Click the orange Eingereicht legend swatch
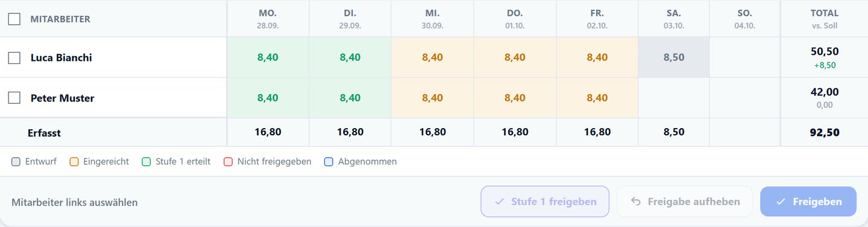This screenshot has height=227, width=868. 74,162
